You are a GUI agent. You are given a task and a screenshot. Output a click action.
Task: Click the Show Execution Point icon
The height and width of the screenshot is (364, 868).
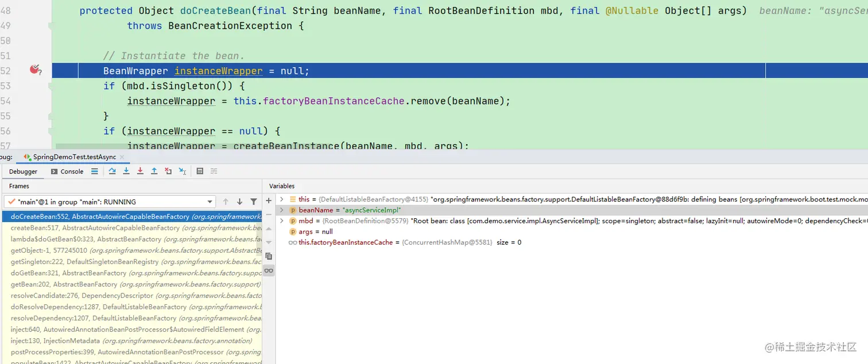tap(95, 171)
